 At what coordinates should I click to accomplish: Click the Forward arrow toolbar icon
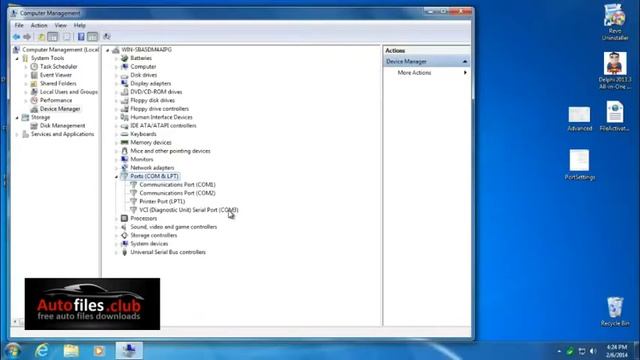(27, 37)
